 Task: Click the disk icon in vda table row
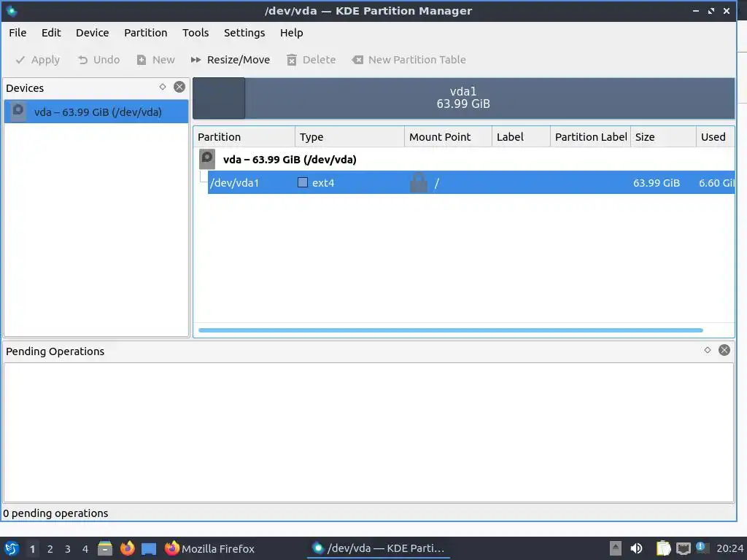pos(206,159)
